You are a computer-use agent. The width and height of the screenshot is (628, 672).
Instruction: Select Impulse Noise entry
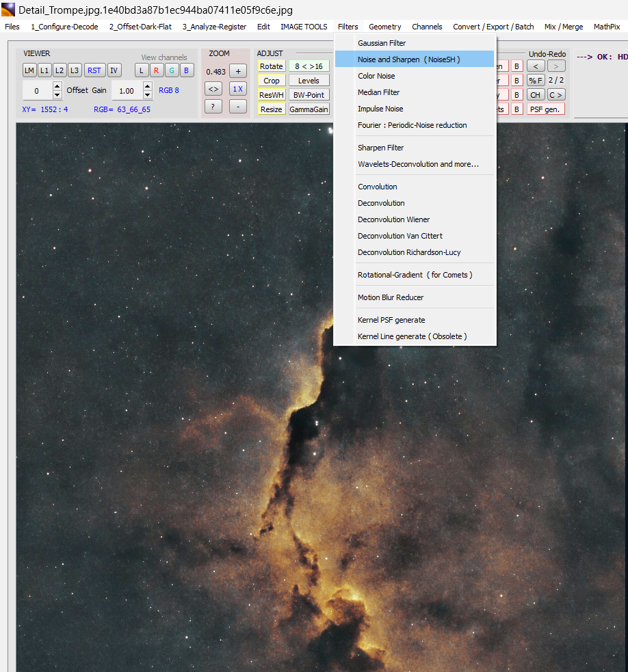(x=415, y=109)
